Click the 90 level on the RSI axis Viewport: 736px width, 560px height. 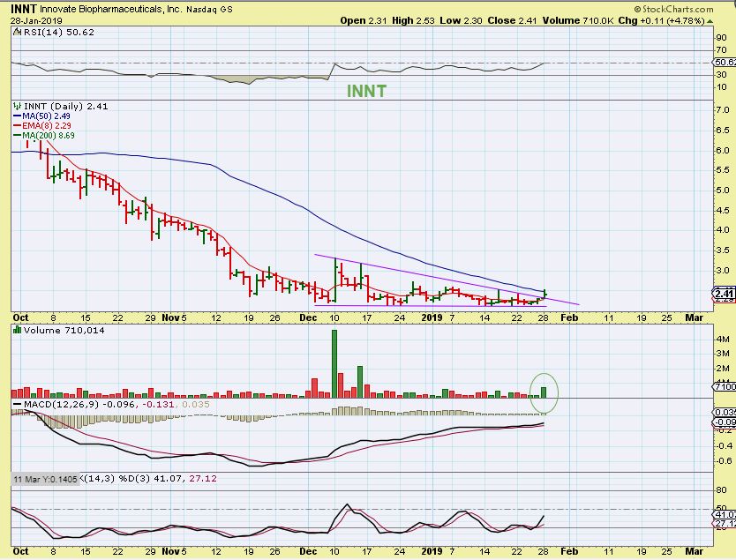(x=721, y=38)
